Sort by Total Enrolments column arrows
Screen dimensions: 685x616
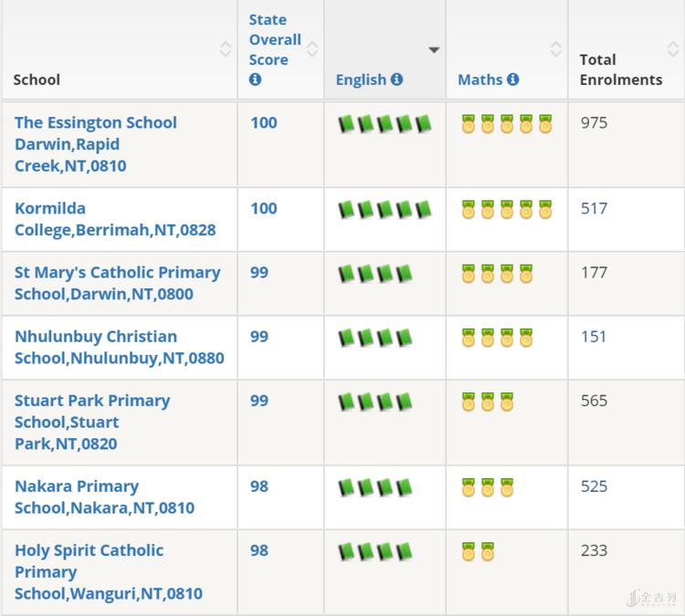(673, 49)
